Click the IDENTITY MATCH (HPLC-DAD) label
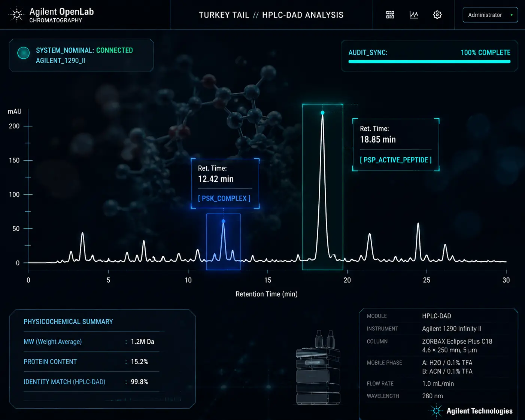The image size is (525, 420). click(x=64, y=382)
